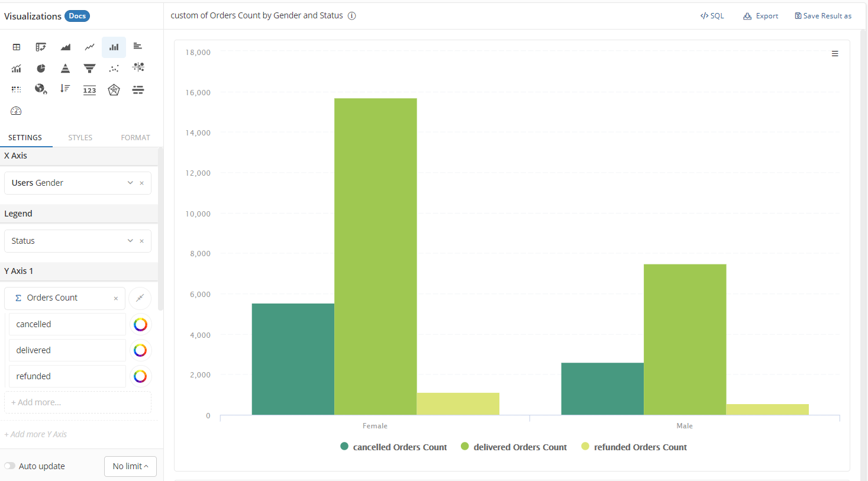This screenshot has width=868, height=481.
Task: Open the Users Gender X Axis dropdown
Action: coord(130,183)
